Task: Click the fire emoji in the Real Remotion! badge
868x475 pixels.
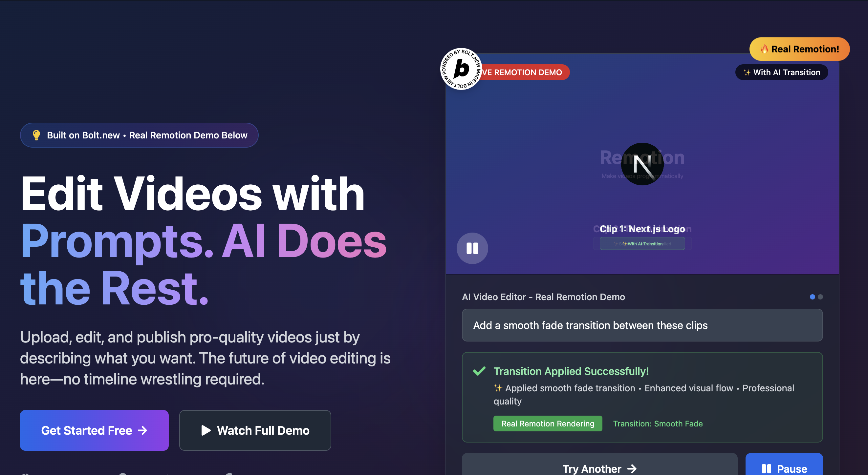Action: click(764, 49)
